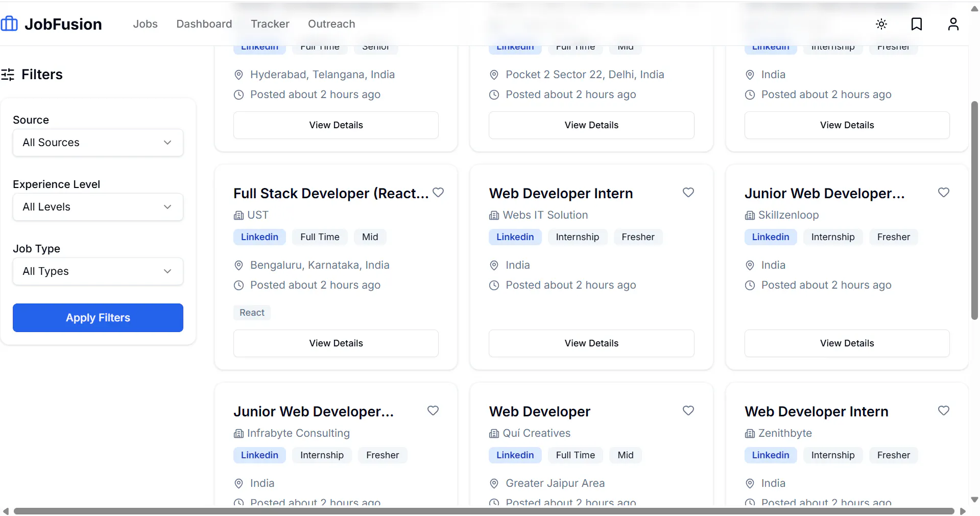Screen dimensions: 980x516
Task: Click the location pin in the Skillzenloop card
Action: (x=750, y=265)
